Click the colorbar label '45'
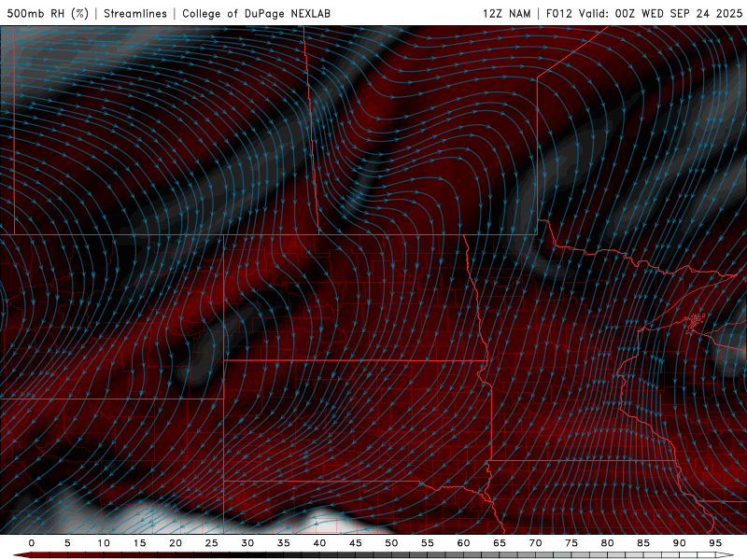This screenshot has width=747, height=560. click(356, 543)
